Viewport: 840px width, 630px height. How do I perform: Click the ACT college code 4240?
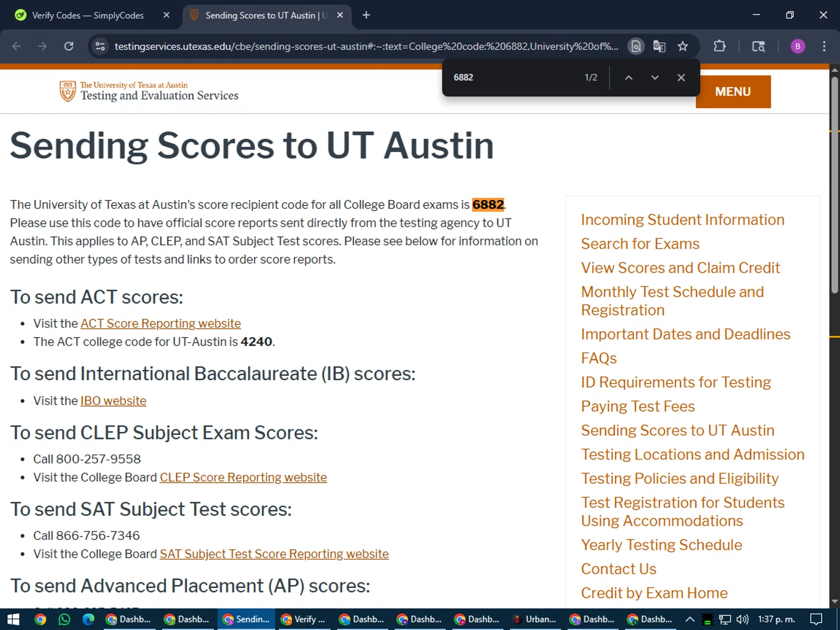point(256,342)
